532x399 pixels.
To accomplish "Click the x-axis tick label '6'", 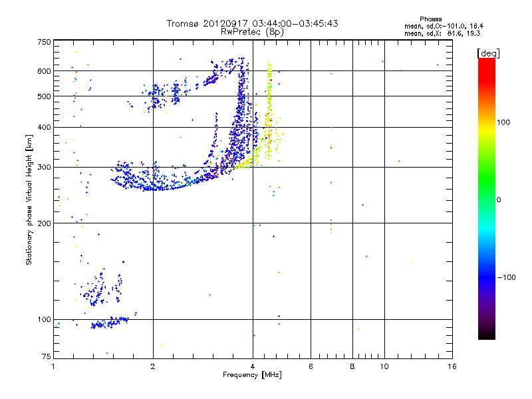I will click(311, 366).
